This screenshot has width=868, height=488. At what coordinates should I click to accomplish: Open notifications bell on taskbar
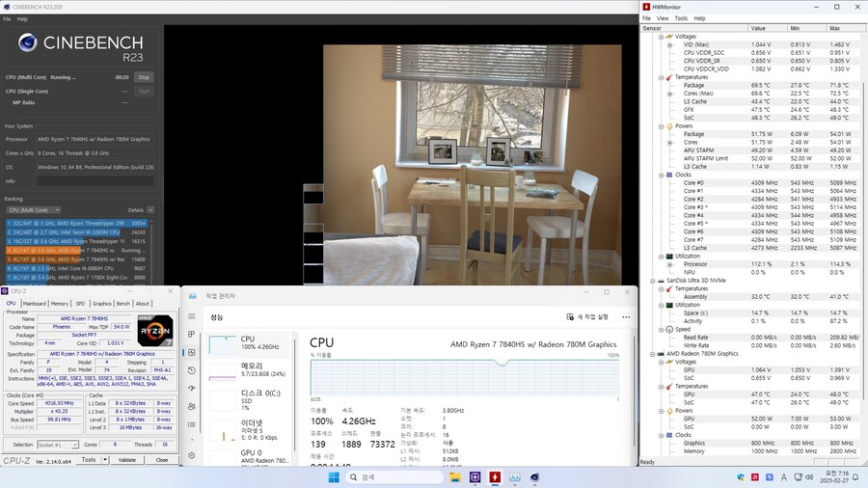click(855, 477)
